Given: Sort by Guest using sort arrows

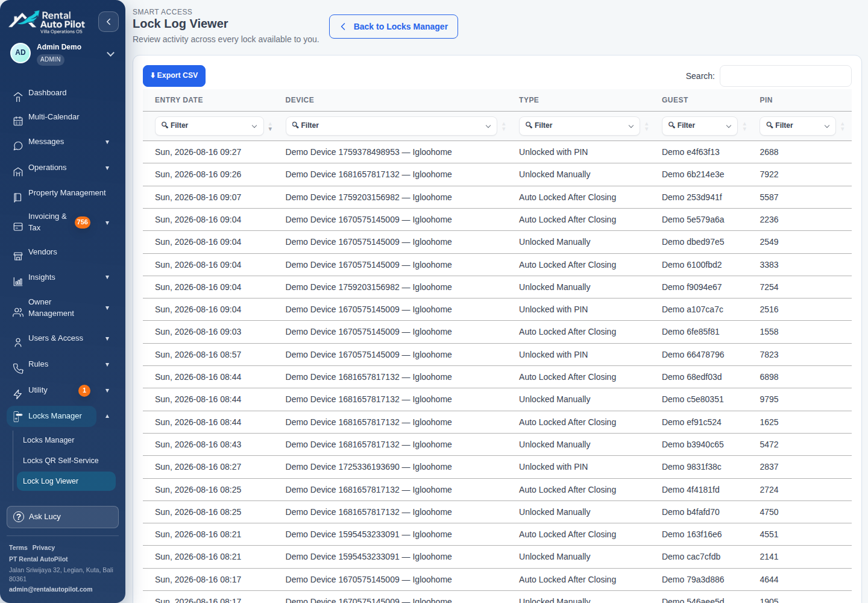Looking at the screenshot, I should tap(744, 126).
